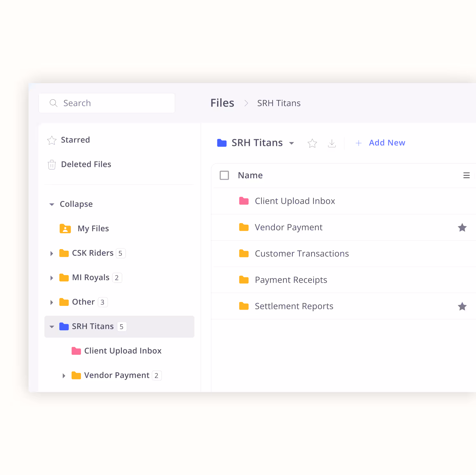
Task: Open the Deleted Files trash bin
Action: pyautogui.click(x=86, y=164)
